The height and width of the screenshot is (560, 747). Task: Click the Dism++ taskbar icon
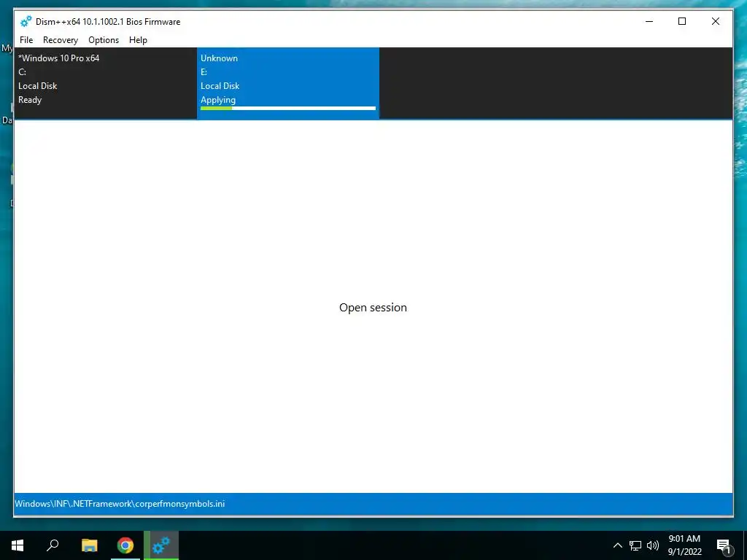point(161,545)
